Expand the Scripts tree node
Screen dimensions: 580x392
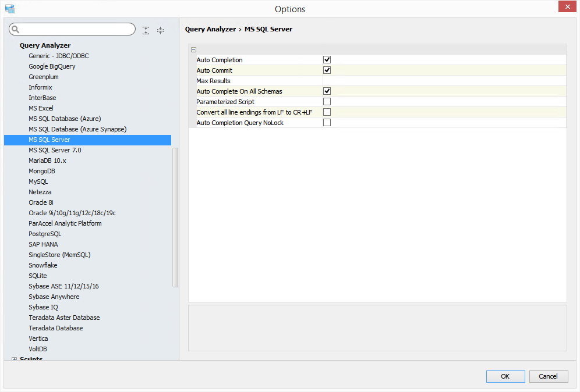(x=15, y=359)
